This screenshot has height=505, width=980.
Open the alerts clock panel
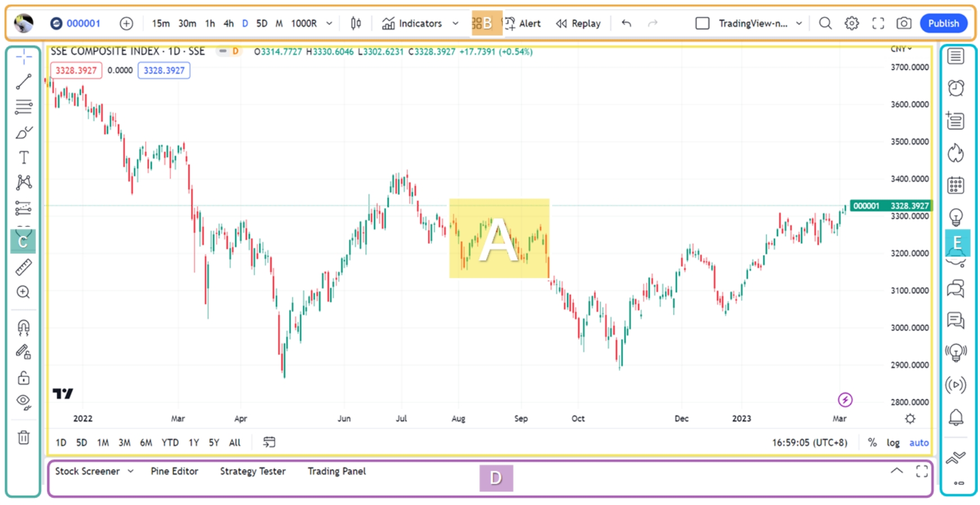tap(955, 88)
